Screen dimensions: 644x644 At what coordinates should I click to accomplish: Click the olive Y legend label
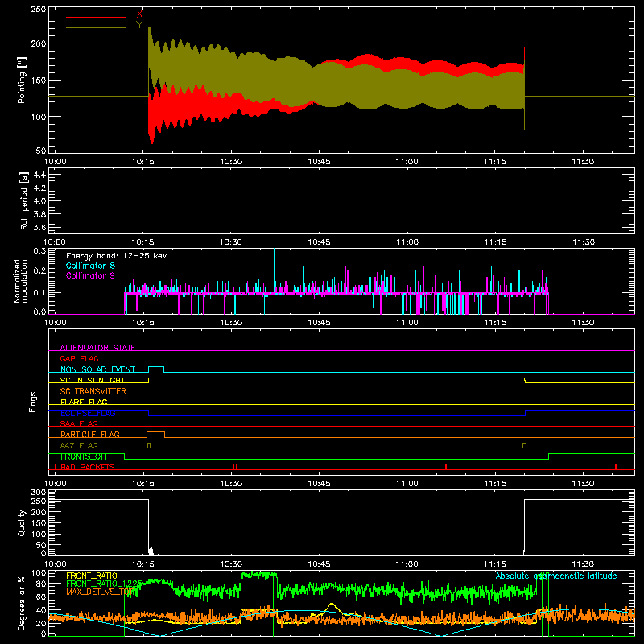pos(139,25)
